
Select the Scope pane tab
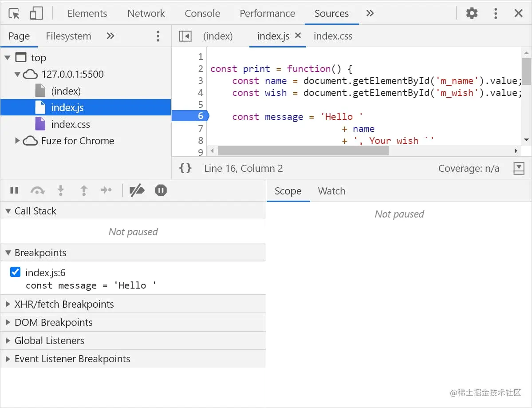[x=288, y=191]
